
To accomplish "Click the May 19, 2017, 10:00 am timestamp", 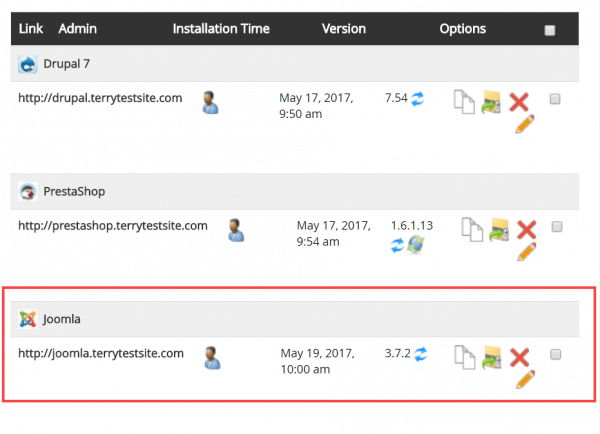I will [x=318, y=361].
